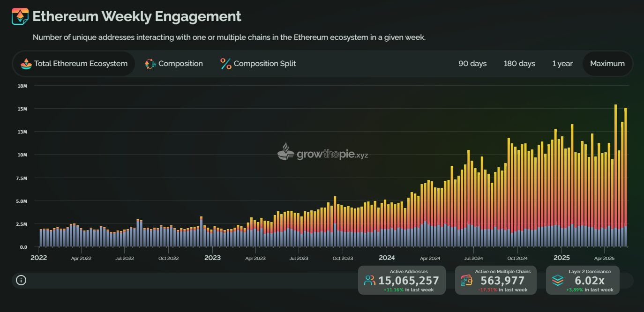
Task: Click the Active Addresses 15,065,257 value
Action: 409,281
